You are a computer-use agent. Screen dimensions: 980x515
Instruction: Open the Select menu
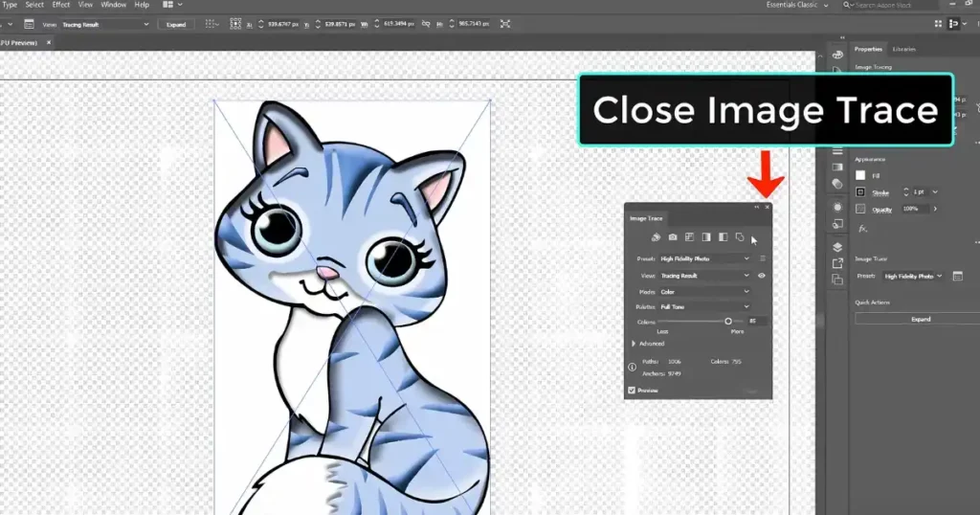pyautogui.click(x=34, y=5)
